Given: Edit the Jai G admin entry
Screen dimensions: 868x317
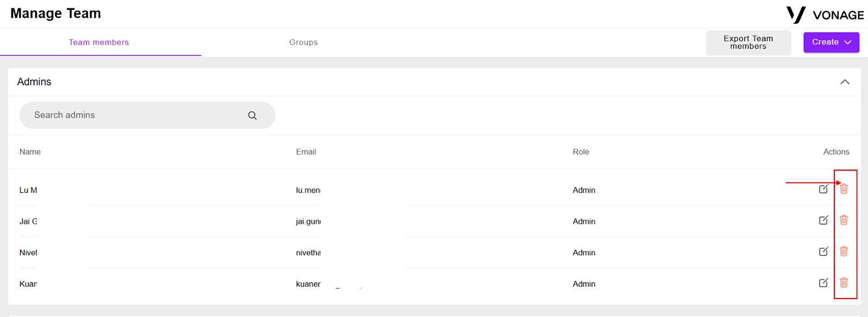Looking at the screenshot, I should (824, 220).
